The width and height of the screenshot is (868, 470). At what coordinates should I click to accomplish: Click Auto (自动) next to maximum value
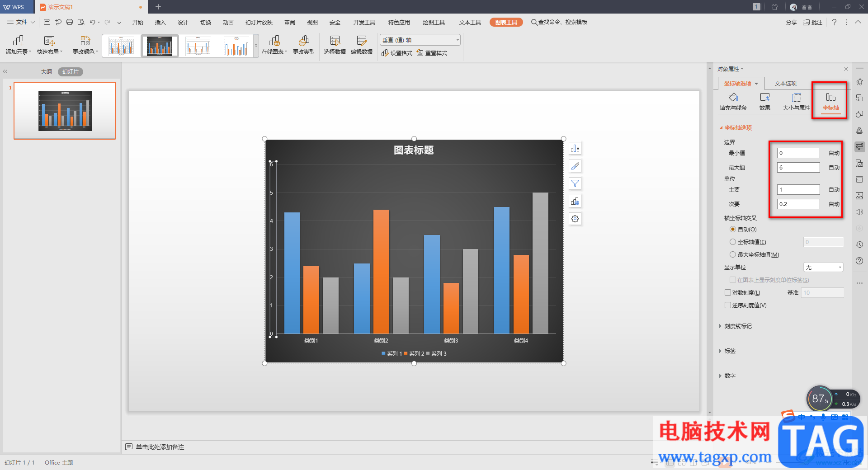point(834,168)
